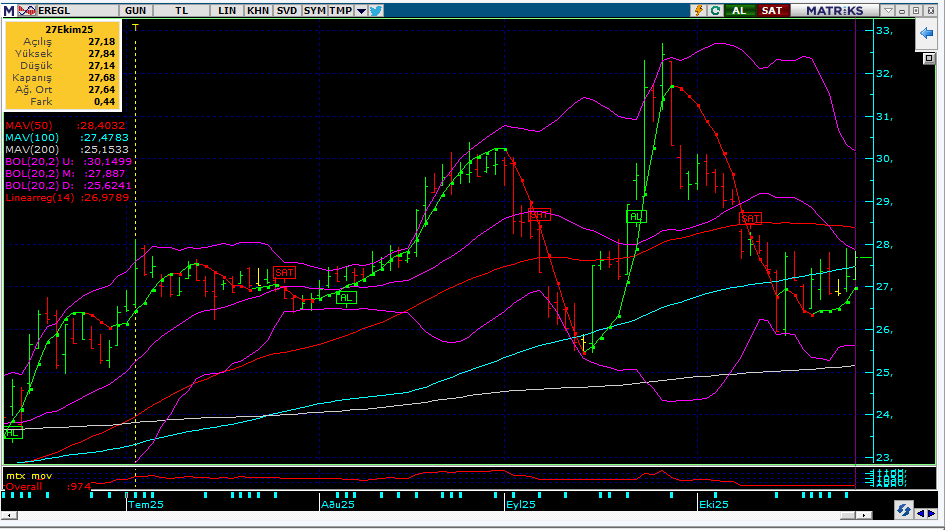The width and height of the screenshot is (945, 530).
Task: Select the TMP template menu item
Action: [x=340, y=10]
